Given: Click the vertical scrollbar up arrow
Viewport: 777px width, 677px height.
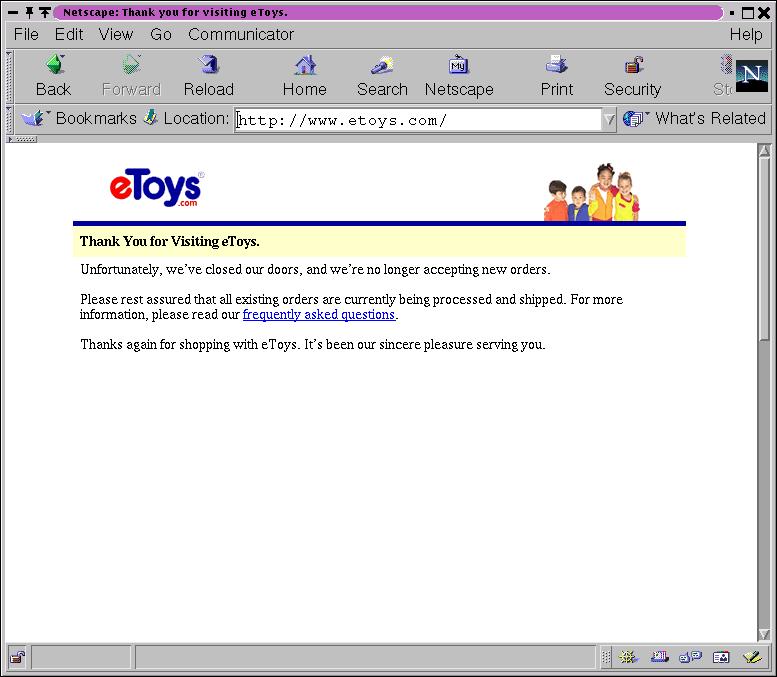Looking at the screenshot, I should (x=764, y=151).
